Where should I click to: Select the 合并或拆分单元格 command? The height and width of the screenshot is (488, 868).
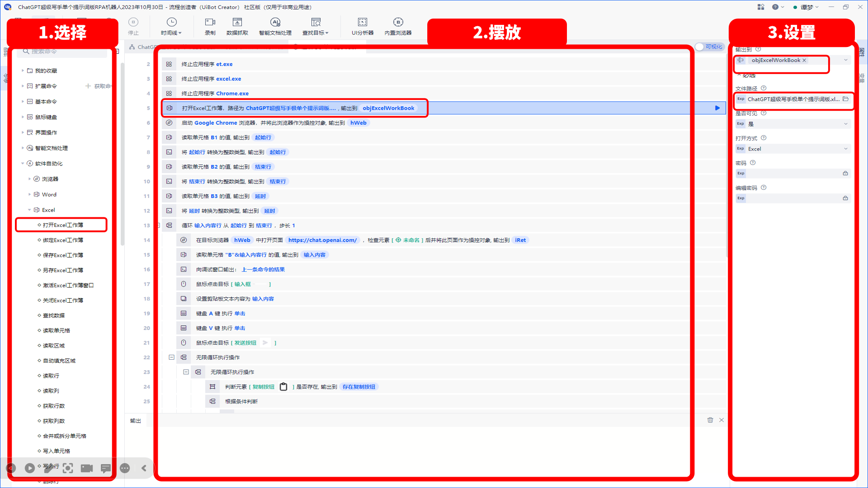[x=65, y=436]
